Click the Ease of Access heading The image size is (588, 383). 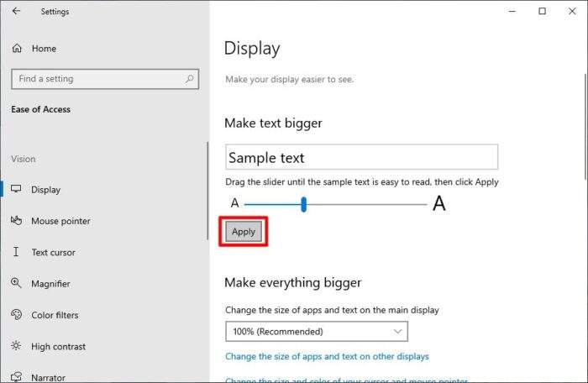[x=40, y=109]
